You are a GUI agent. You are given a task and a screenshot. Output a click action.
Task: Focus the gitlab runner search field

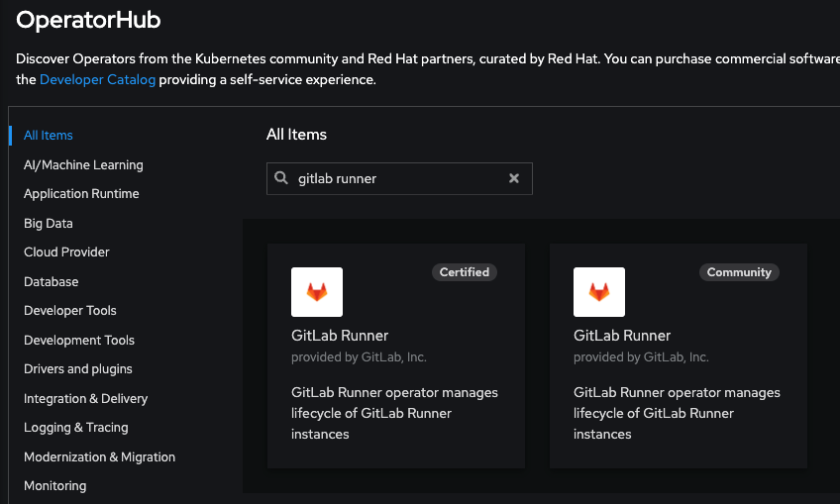(399, 178)
